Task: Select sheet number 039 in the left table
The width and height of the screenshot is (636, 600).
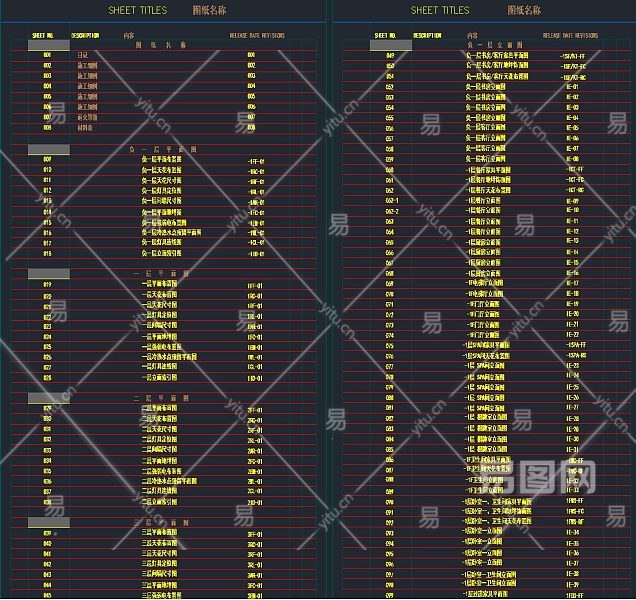Action: click(x=47, y=534)
